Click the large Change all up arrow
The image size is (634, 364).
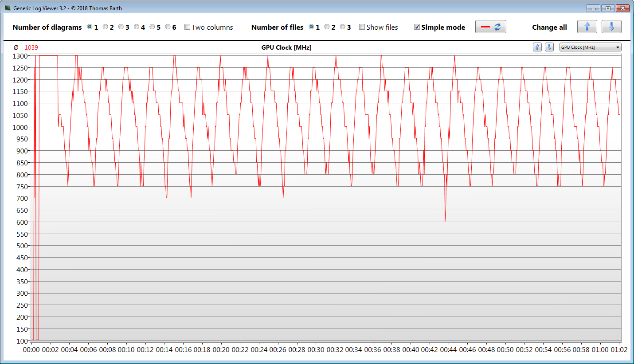coord(587,27)
